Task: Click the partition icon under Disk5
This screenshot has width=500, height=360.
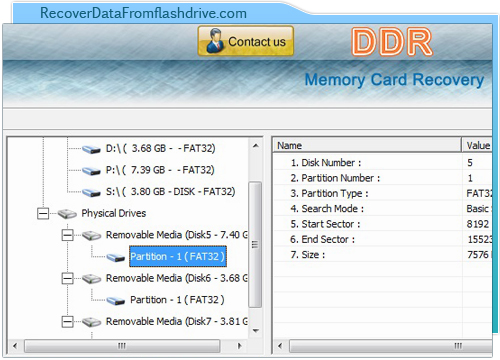Action: point(116,257)
